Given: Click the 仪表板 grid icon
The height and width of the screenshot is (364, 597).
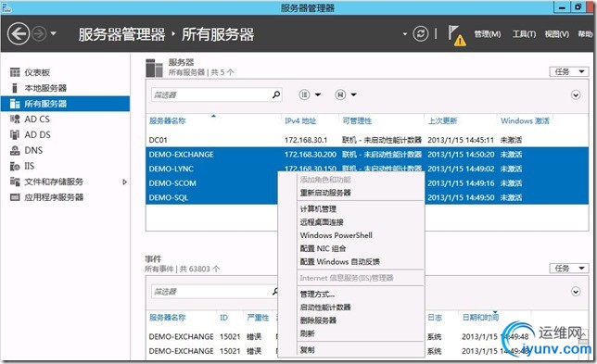Looking at the screenshot, I should click(15, 72).
